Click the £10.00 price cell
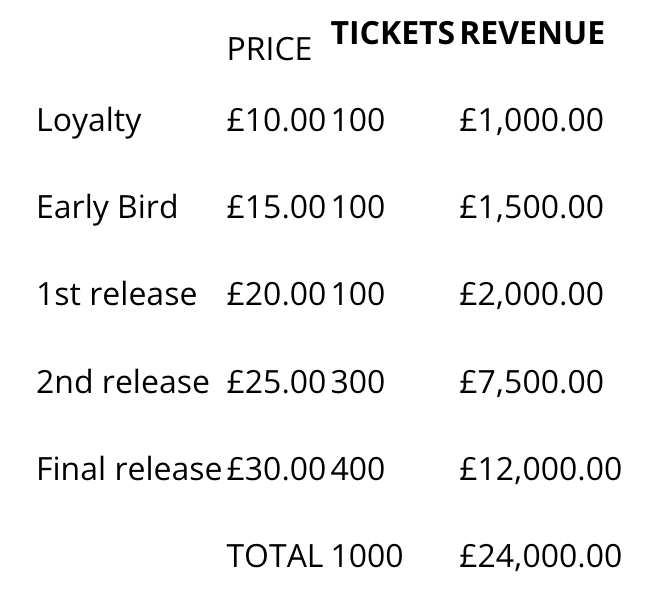Screen dimensions: 650x600 pyautogui.click(x=276, y=120)
